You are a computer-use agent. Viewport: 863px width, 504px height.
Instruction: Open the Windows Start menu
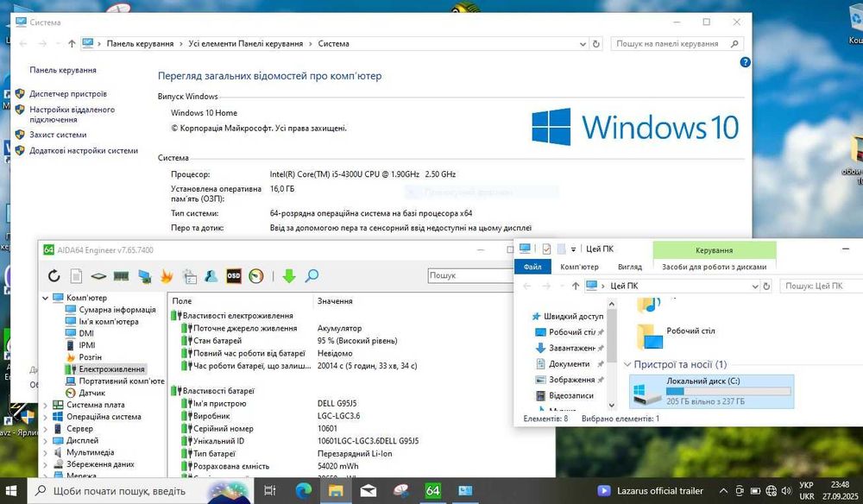(11, 490)
